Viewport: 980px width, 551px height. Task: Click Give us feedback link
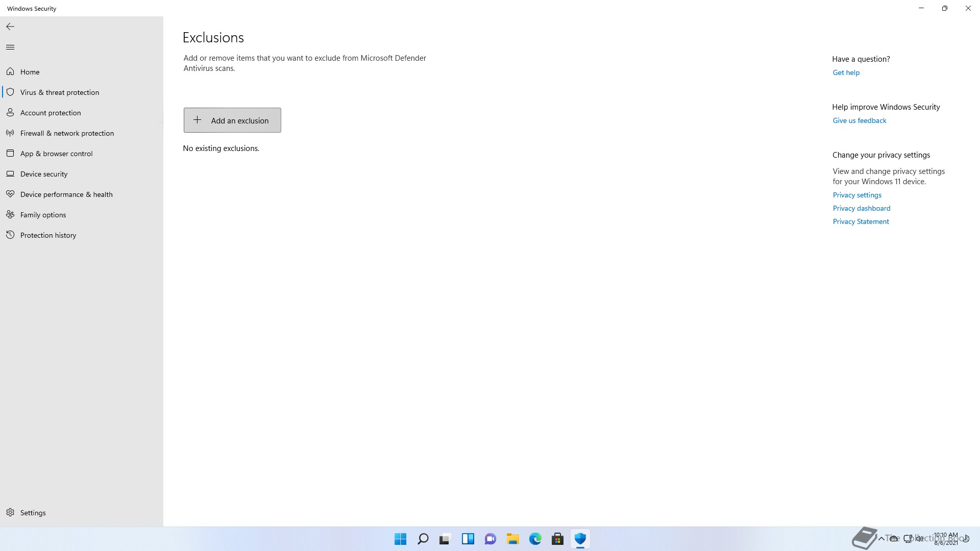click(860, 120)
